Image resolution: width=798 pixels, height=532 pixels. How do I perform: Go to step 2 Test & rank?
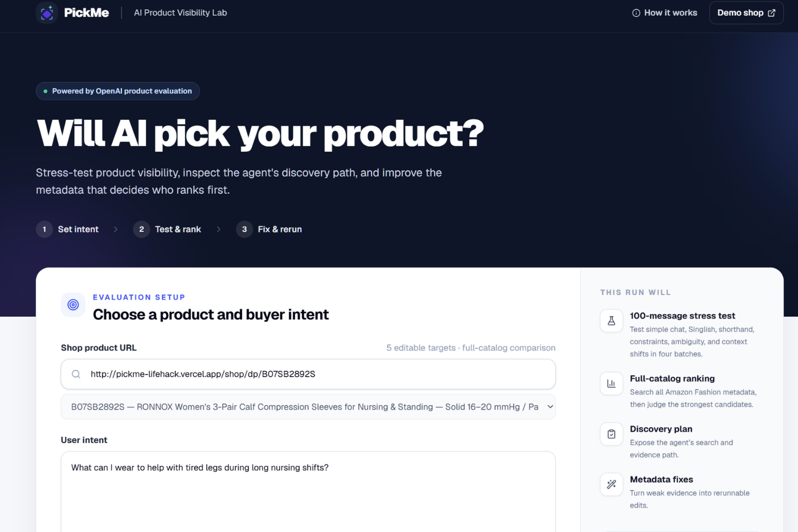click(x=168, y=229)
